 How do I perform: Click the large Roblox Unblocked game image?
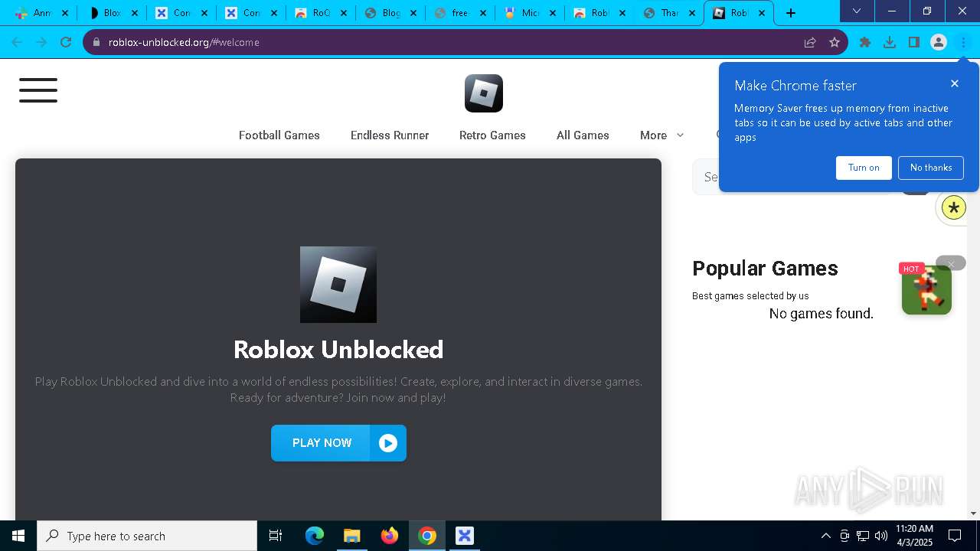(338, 285)
